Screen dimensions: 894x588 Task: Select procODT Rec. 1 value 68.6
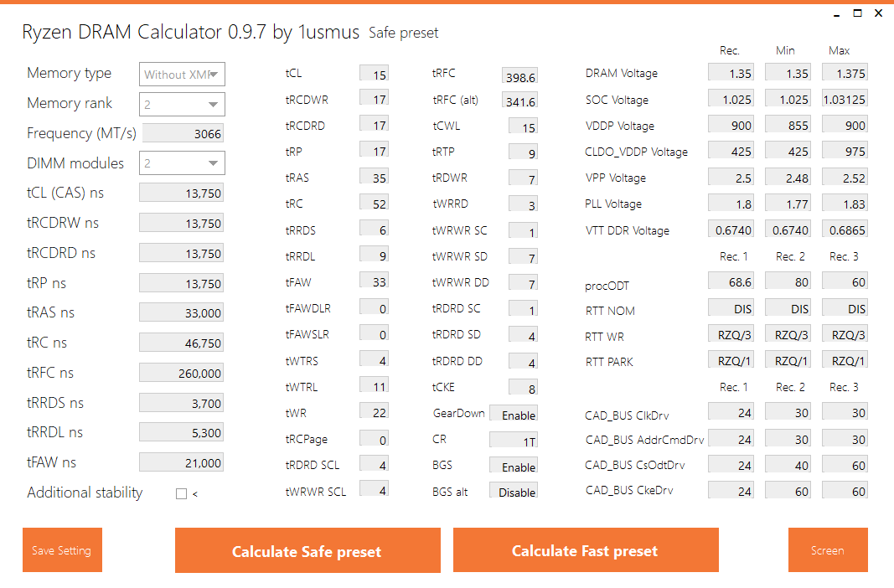(731, 281)
